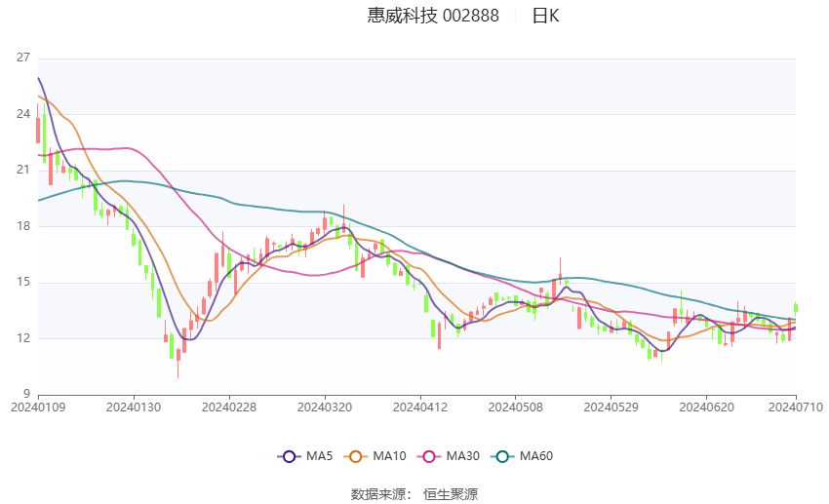Click the data source text 恒生聚源
Image resolution: width=829 pixels, height=504 pixels.
(451, 494)
